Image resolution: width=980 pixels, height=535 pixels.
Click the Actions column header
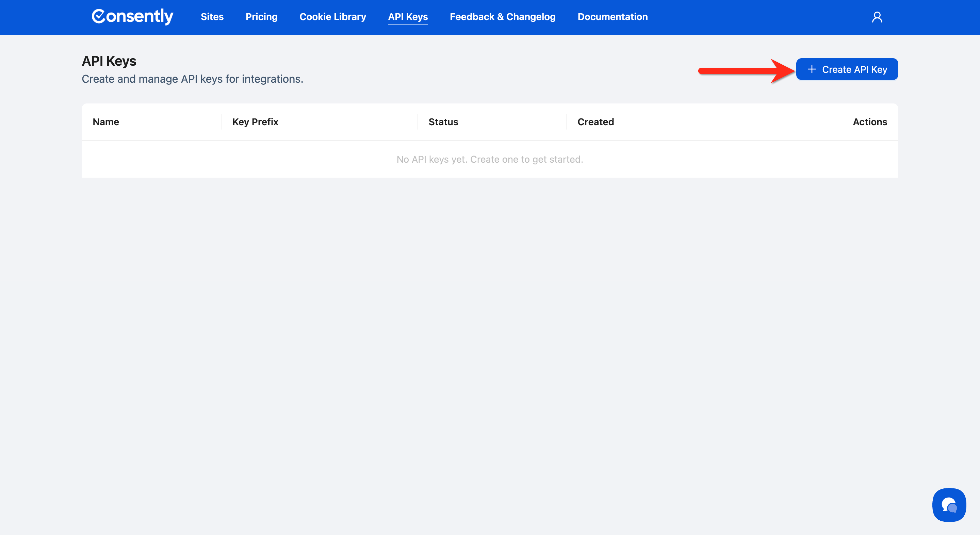pyautogui.click(x=869, y=122)
